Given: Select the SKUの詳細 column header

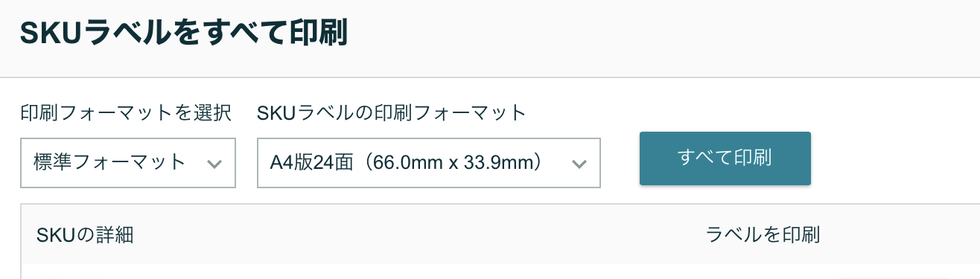Looking at the screenshot, I should pos(85,235).
